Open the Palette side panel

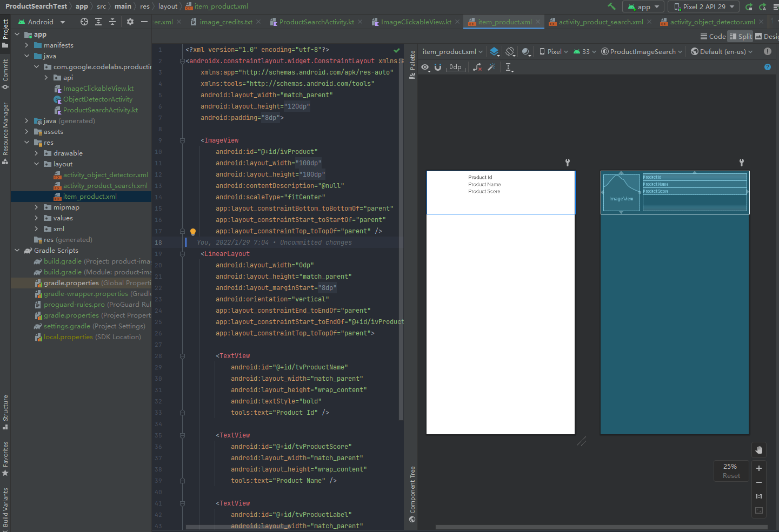(412, 64)
